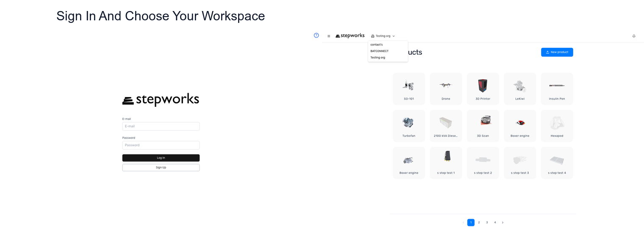This screenshot has width=644, height=231.
Task: Expand the Testing org workspace dropdown
Action: [383, 36]
